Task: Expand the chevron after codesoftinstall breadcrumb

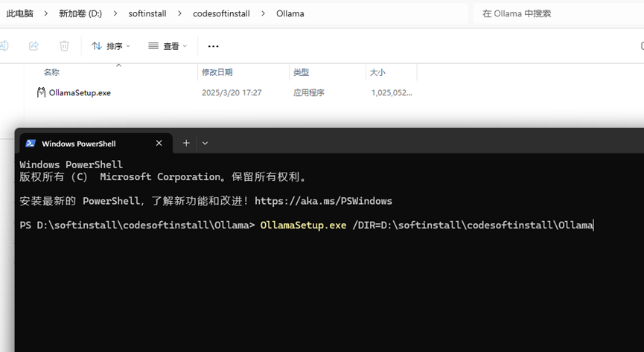Action: 264,13
